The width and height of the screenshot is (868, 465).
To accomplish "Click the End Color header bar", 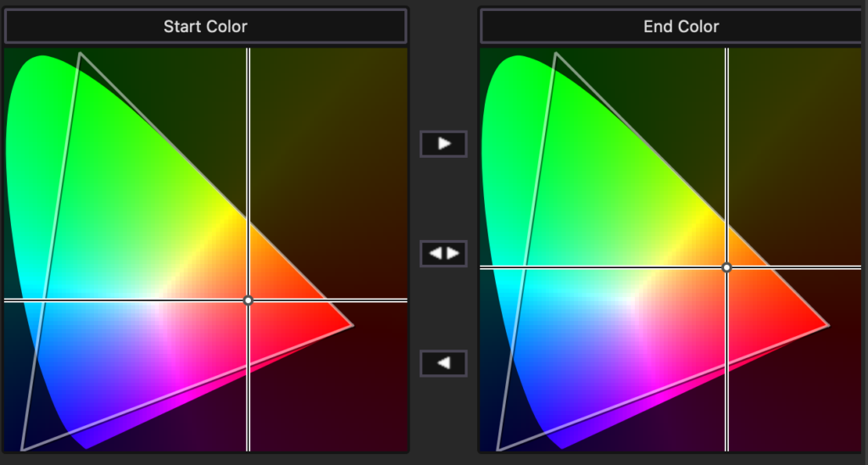I will 681,26.
